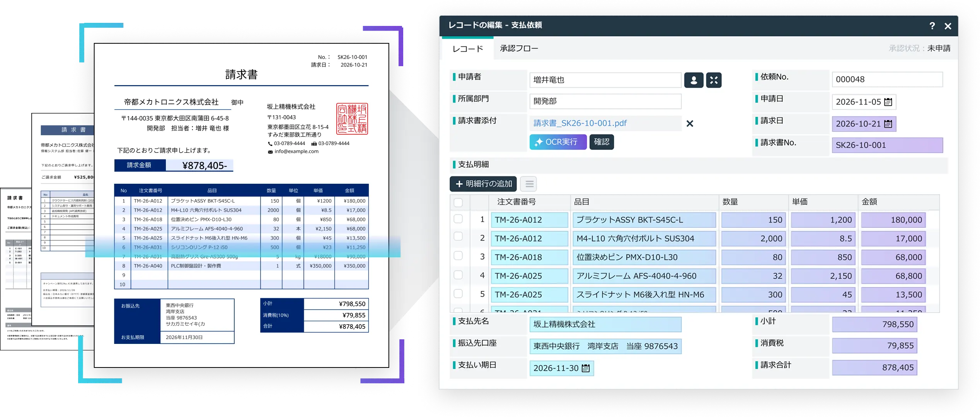This screenshot has width=980, height=417.
Task: Select the レコード tab
Action: (x=468, y=48)
